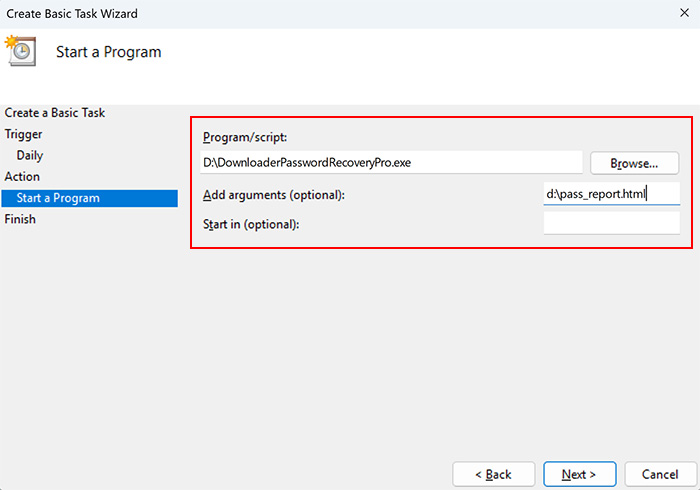
Task: Click the Start in optional field
Action: click(x=612, y=223)
